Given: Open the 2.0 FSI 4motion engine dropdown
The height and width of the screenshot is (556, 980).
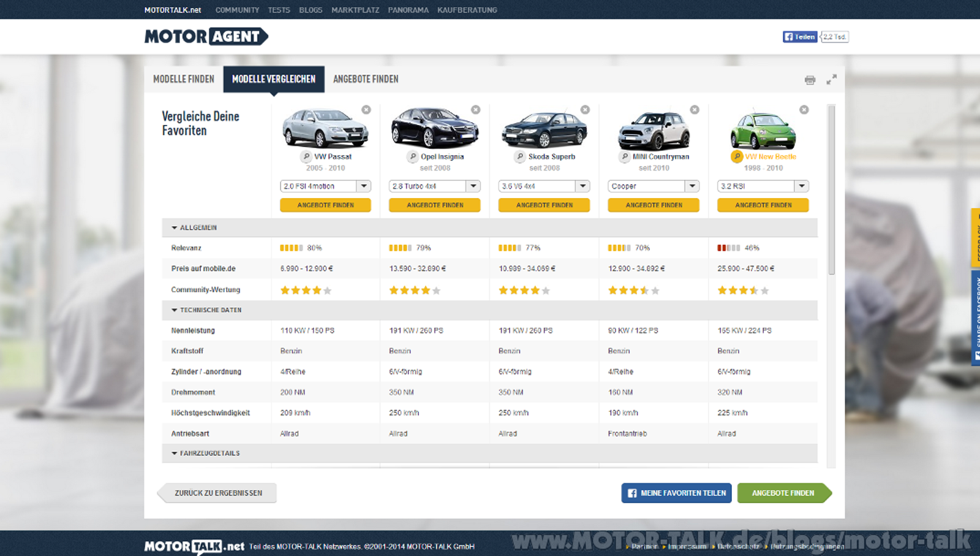Looking at the screenshot, I should point(325,186).
